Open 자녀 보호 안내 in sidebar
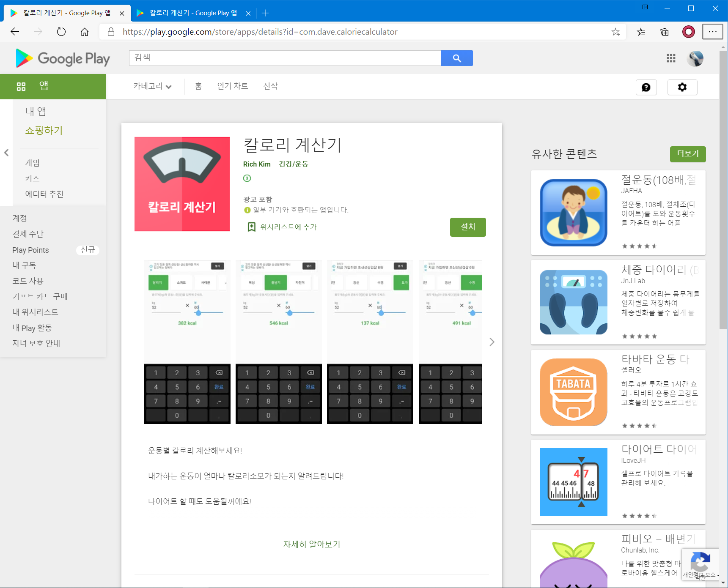728x588 pixels. (x=36, y=343)
